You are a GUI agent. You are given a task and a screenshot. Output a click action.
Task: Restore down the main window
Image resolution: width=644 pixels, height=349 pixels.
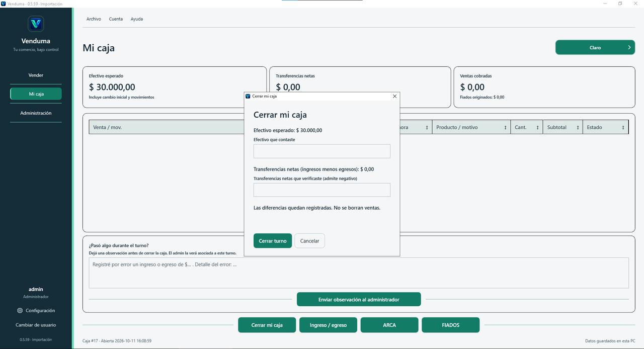point(620,4)
